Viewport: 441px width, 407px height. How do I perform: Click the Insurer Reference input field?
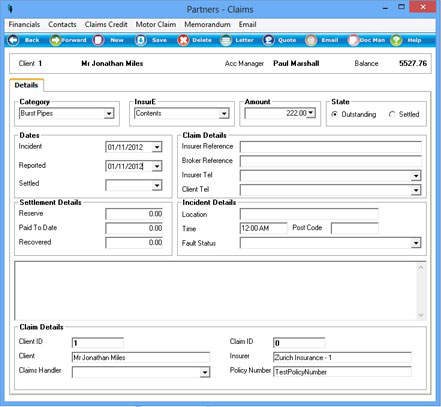pos(331,147)
